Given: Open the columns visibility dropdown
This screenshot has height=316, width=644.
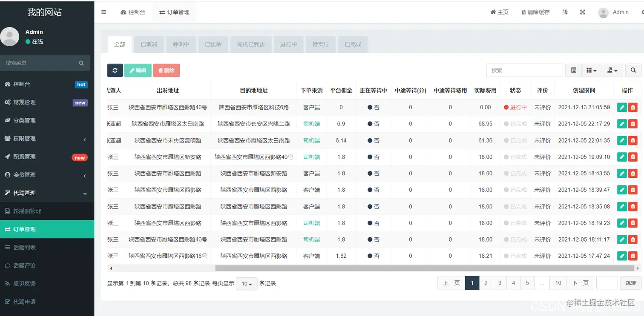Looking at the screenshot, I should (x=592, y=71).
